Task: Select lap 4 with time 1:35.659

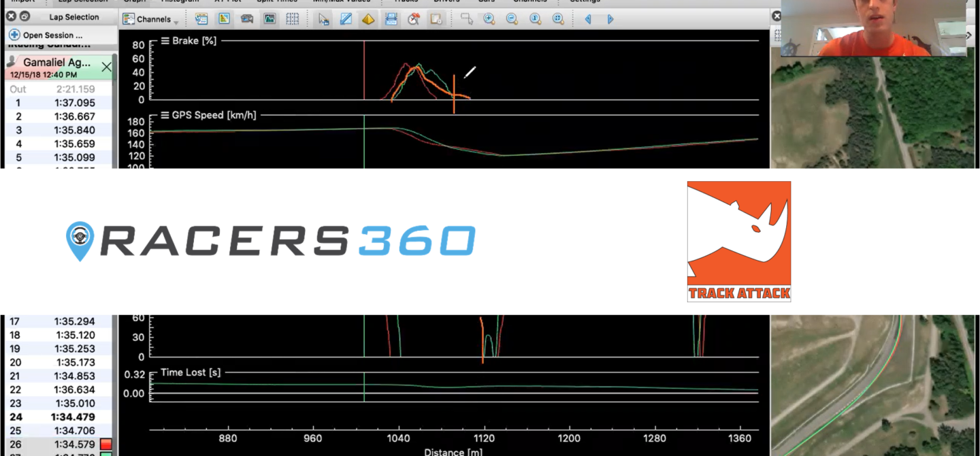Action: [x=59, y=144]
